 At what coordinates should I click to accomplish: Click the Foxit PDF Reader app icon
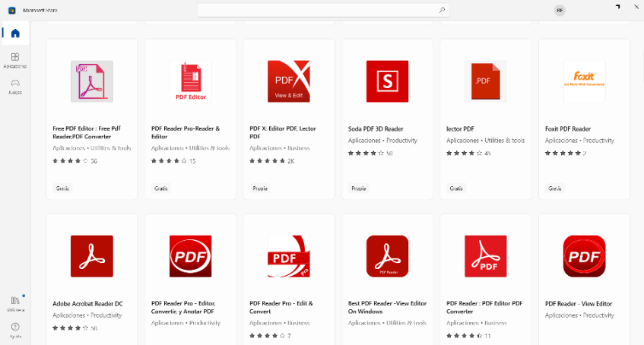click(584, 81)
